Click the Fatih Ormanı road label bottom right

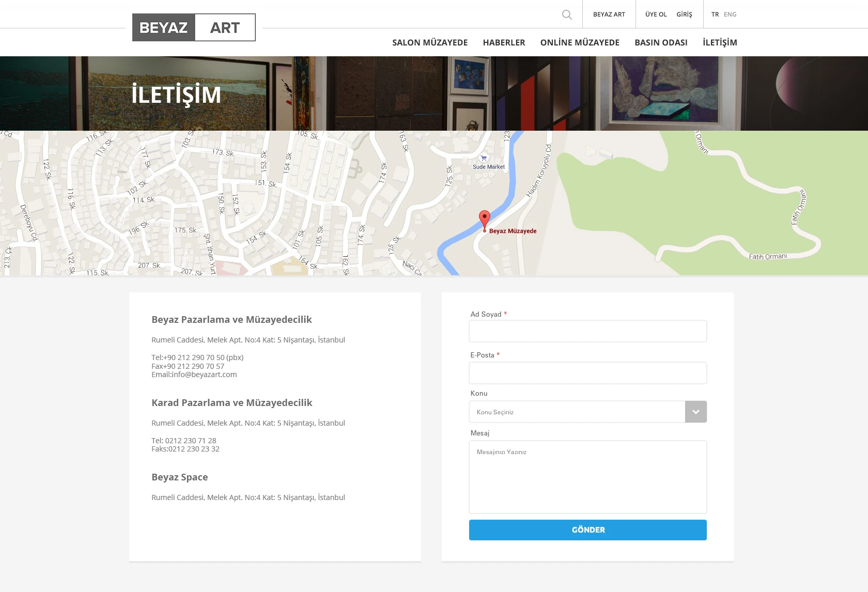(x=768, y=256)
